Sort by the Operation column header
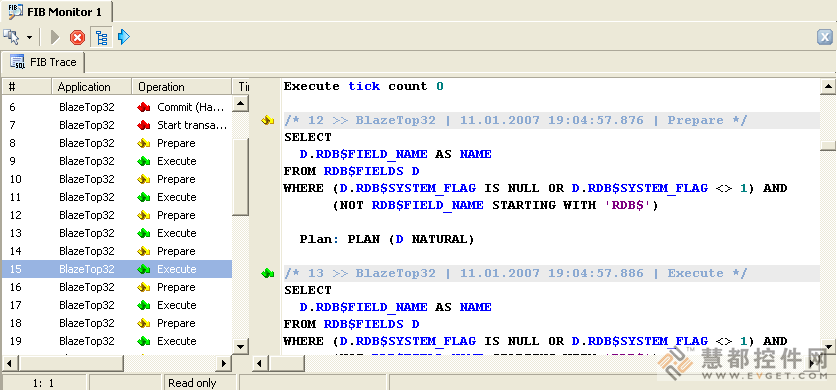Image resolution: width=837 pixels, height=391 pixels. tap(182, 87)
